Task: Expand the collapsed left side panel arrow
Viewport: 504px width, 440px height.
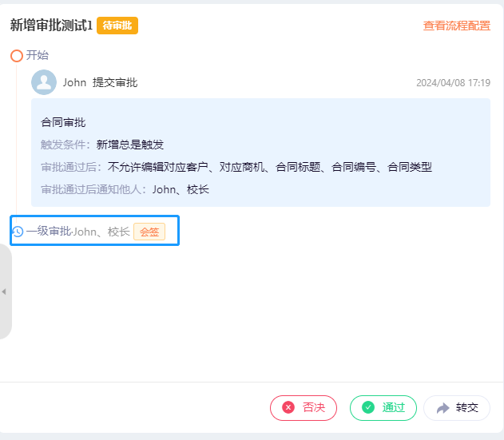Action: pos(4,291)
